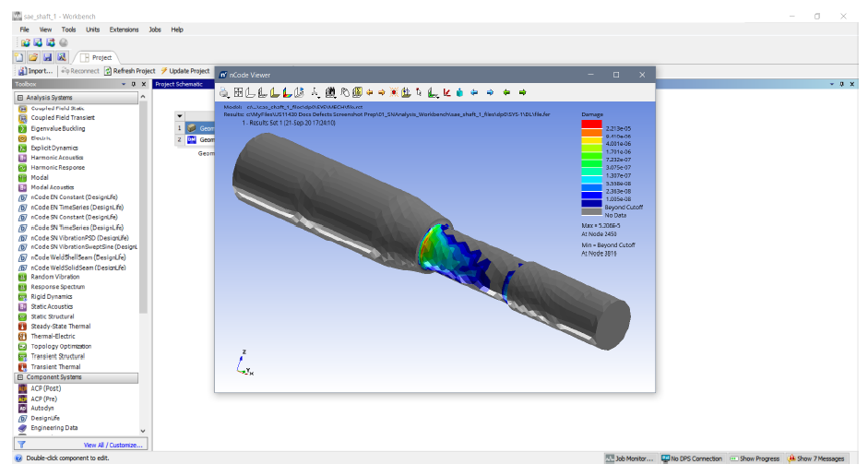Open the Job Monitor from status bar
Screen dimensions: 868x476
pos(630,458)
